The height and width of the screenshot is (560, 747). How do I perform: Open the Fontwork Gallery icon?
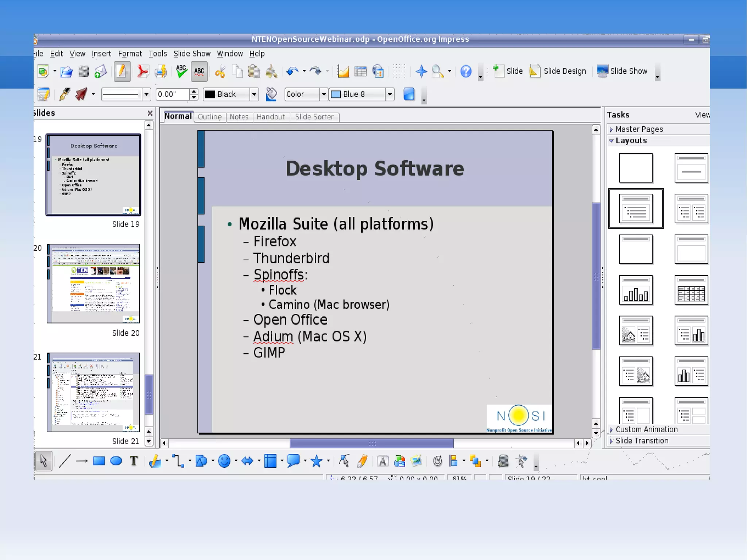point(383,461)
